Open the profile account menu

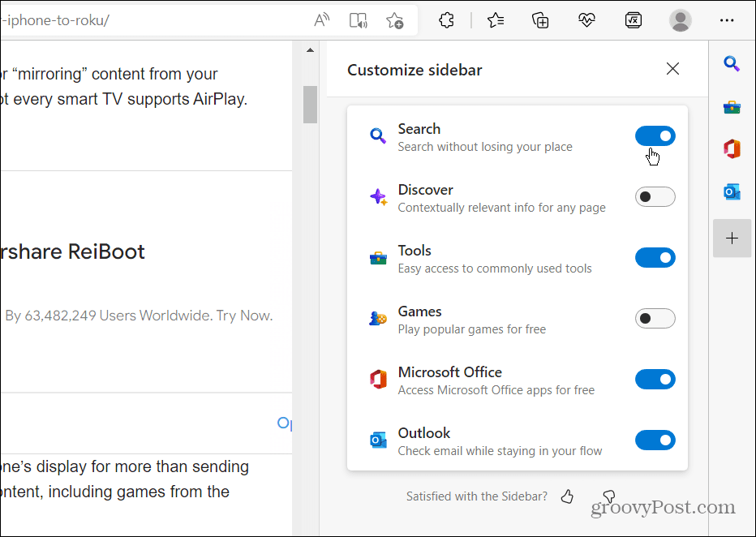681,19
